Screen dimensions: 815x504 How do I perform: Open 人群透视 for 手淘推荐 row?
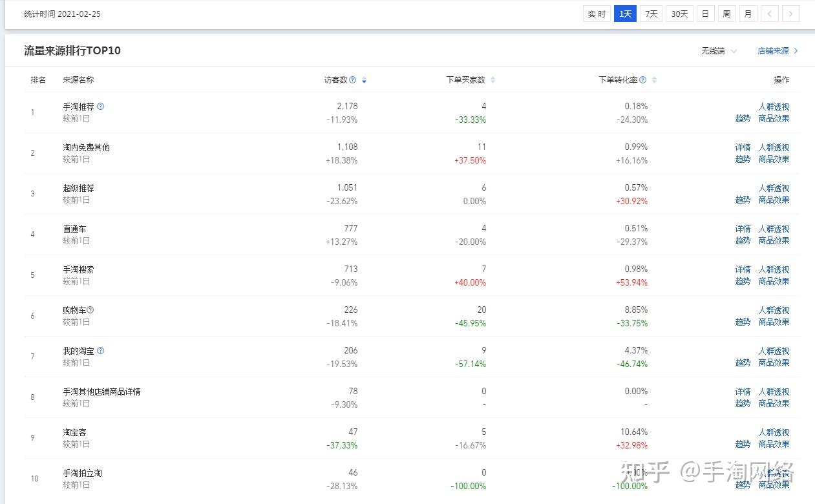coord(774,107)
